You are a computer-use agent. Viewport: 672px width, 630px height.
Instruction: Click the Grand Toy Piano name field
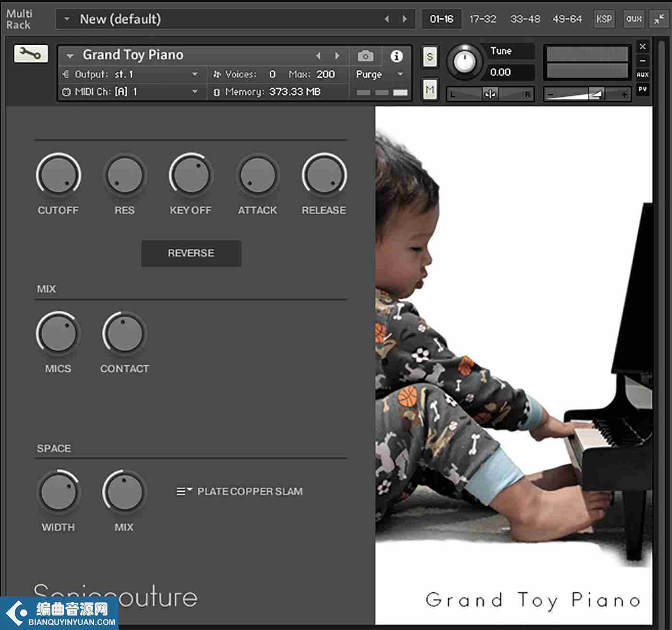pos(133,55)
